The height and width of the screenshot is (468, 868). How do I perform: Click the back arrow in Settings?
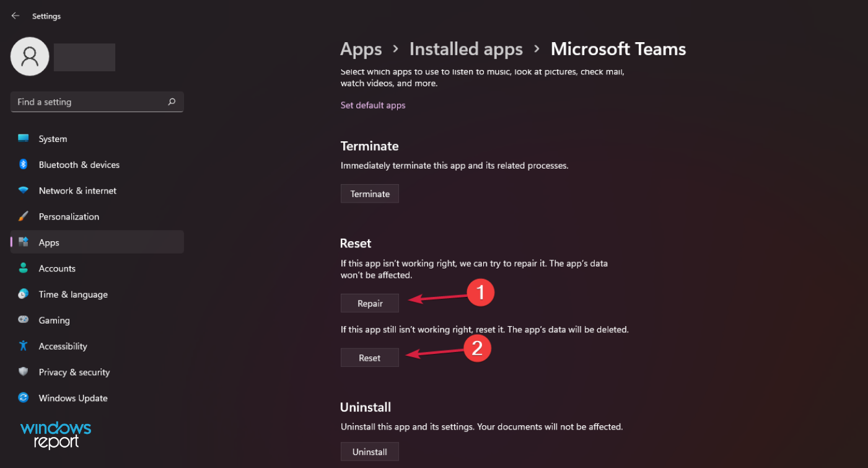[x=15, y=16]
